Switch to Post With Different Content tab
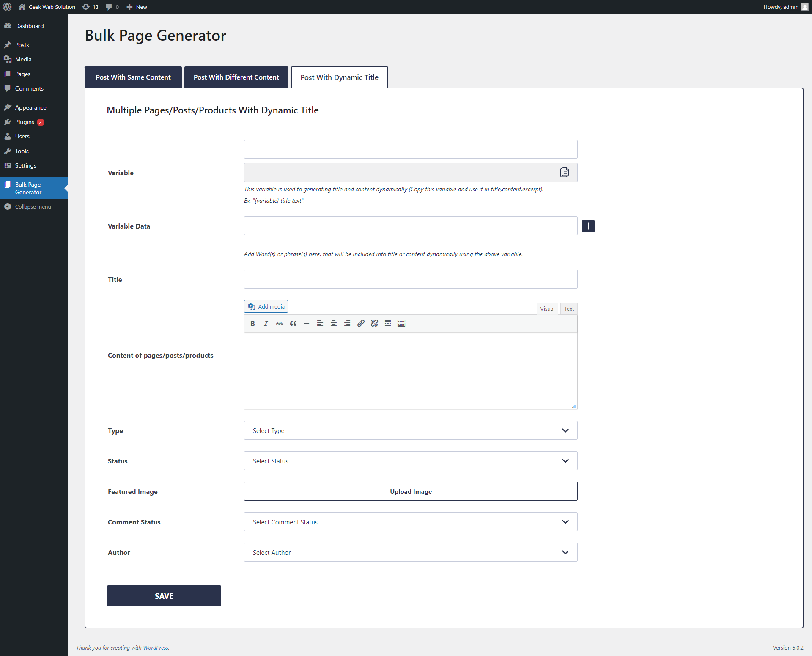This screenshot has width=812, height=656. 236,77
